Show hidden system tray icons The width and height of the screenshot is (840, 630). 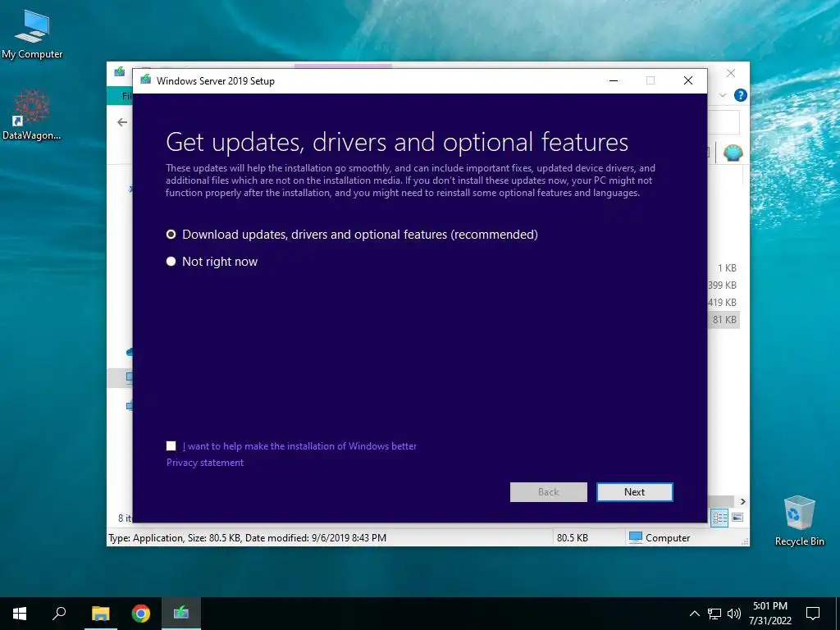(x=694, y=614)
